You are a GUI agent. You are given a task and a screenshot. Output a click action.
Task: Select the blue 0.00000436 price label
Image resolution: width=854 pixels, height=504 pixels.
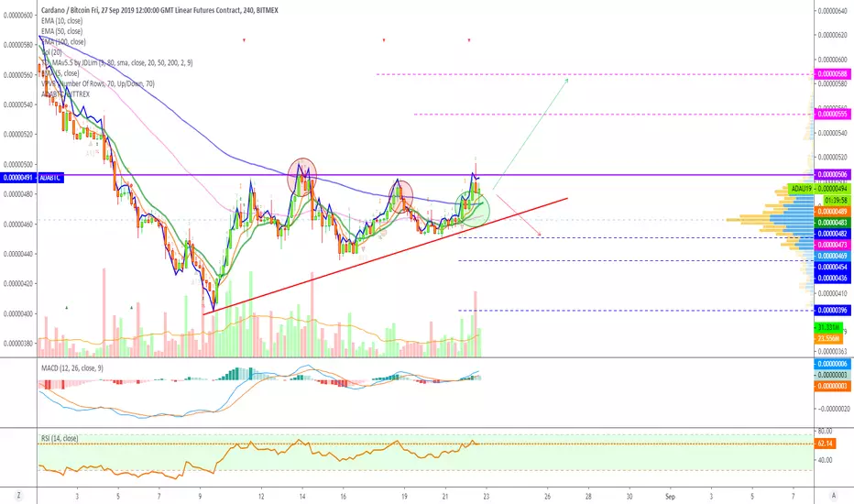pyautogui.click(x=832, y=278)
